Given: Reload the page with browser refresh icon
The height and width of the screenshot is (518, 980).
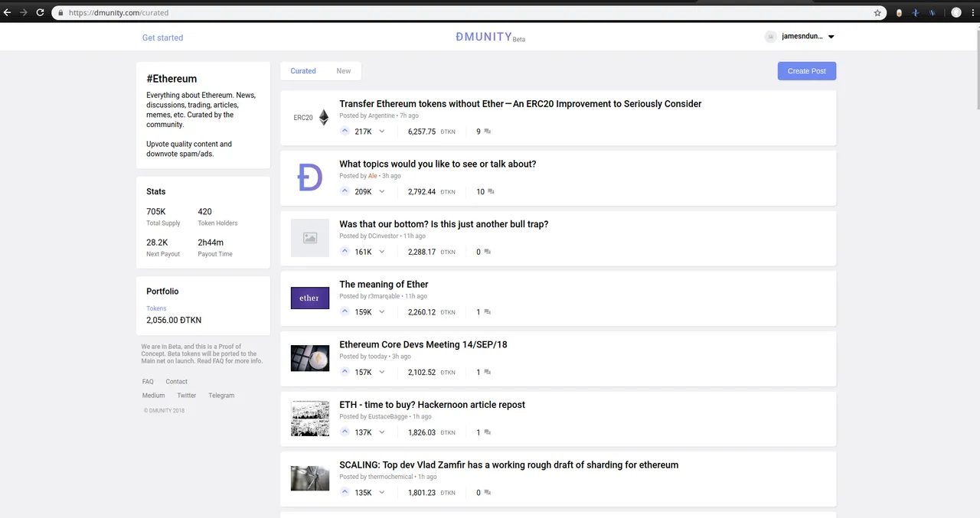Looking at the screenshot, I should pyautogui.click(x=40, y=12).
